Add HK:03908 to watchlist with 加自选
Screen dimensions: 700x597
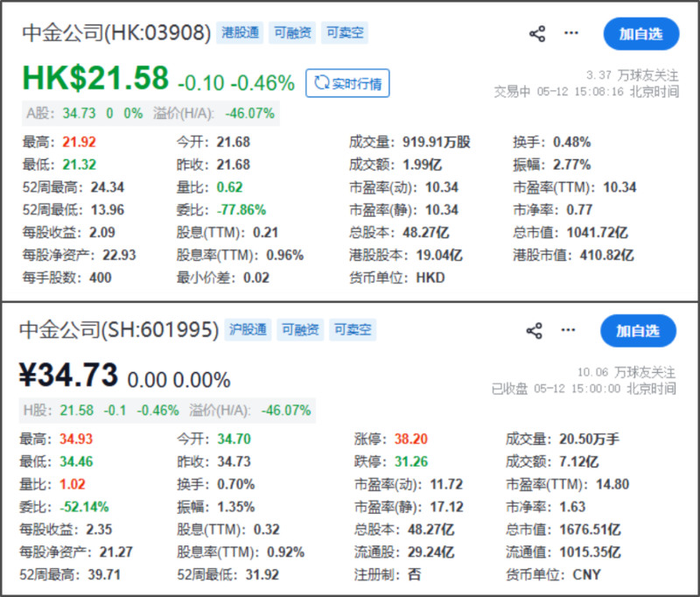[641, 34]
